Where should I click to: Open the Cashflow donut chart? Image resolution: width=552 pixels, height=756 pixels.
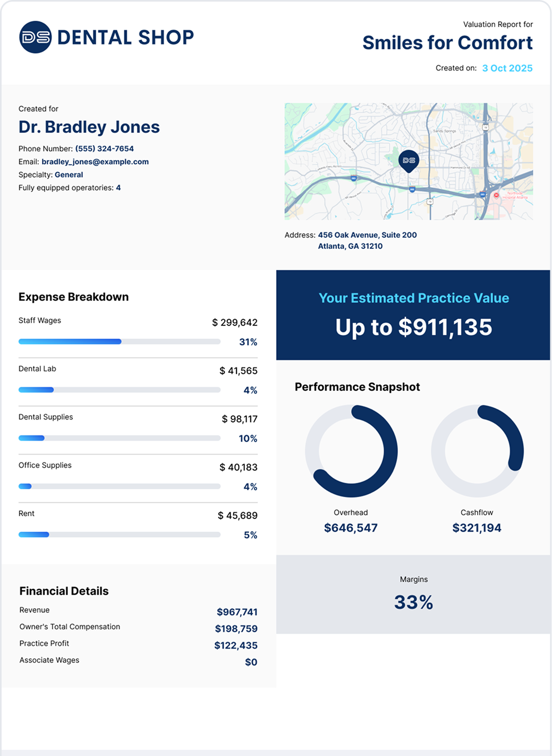tap(477, 451)
